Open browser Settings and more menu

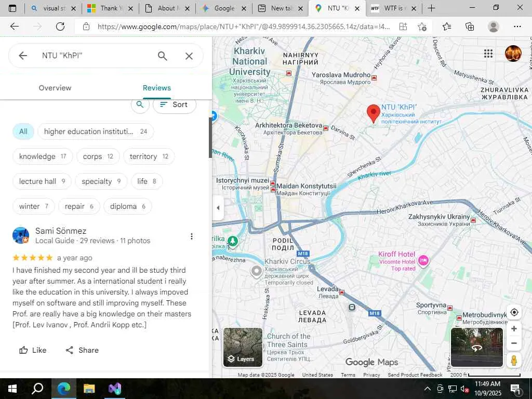tap(517, 26)
